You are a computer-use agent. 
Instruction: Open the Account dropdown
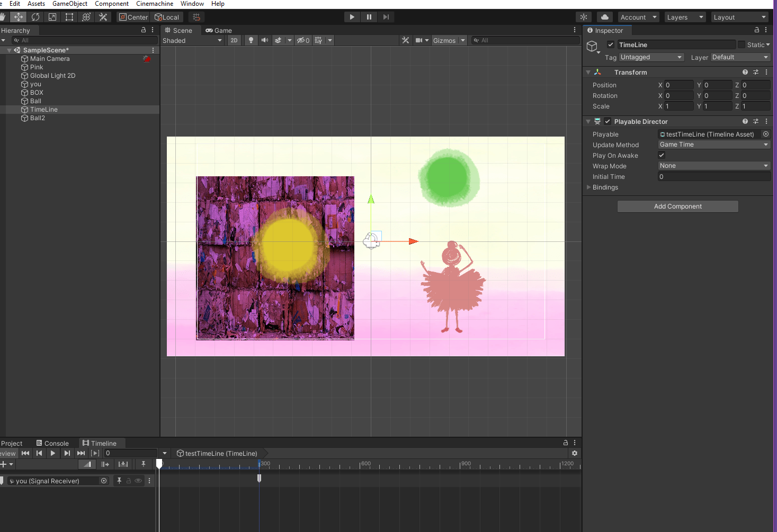pos(638,17)
